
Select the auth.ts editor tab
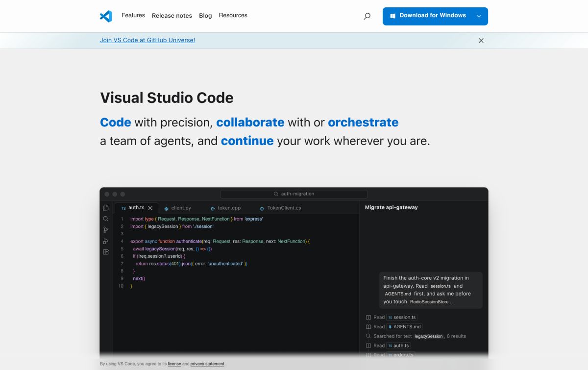pyautogui.click(x=137, y=208)
